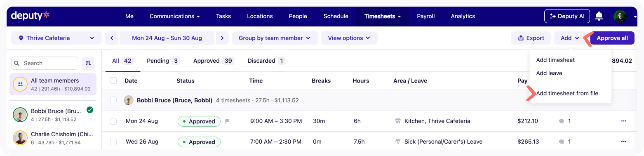644x156 pixels.
Task: Click the search magnifier icon
Action: [17, 63]
